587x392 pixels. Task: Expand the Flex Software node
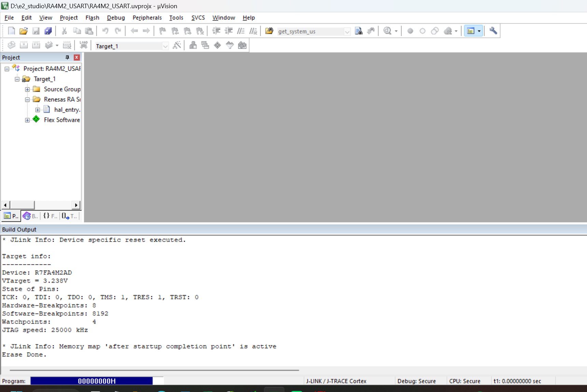[x=27, y=120]
